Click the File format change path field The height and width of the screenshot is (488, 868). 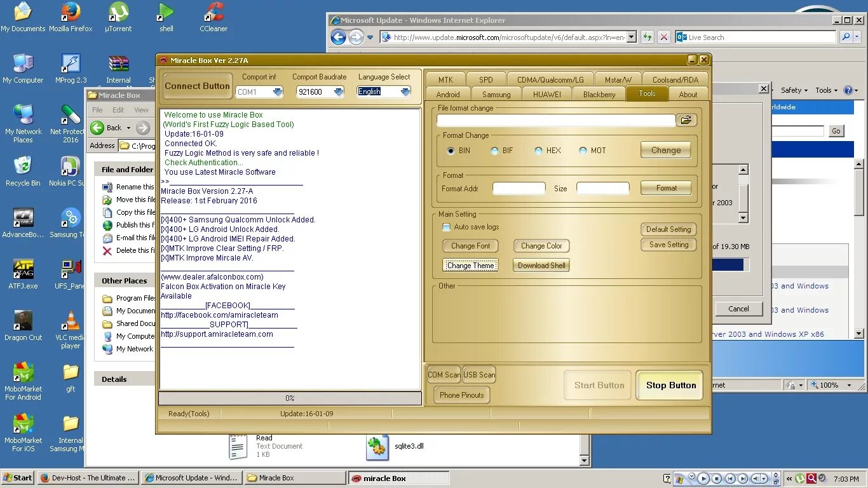[x=556, y=120]
